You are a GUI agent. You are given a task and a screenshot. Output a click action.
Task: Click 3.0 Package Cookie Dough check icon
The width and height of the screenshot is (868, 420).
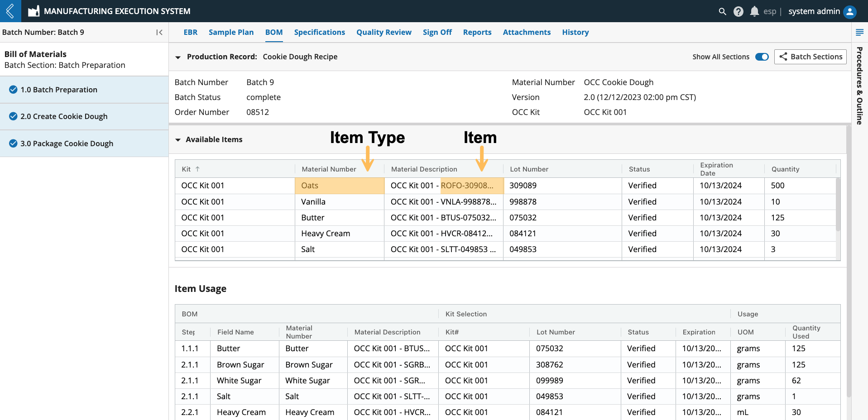pos(13,143)
